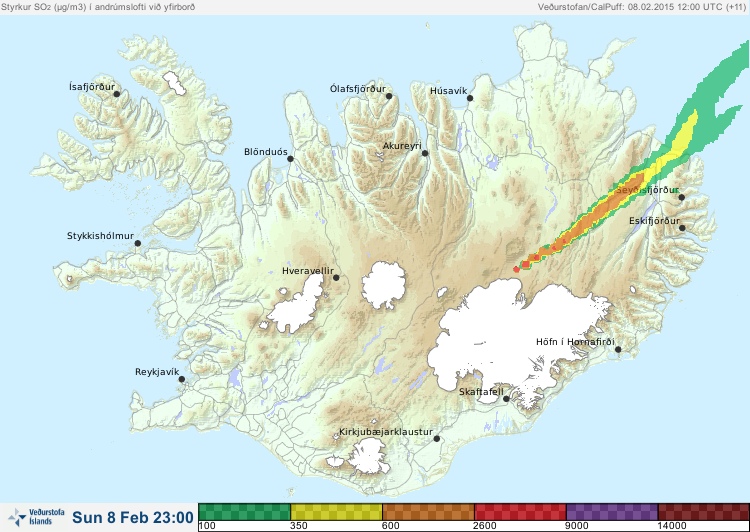The height and width of the screenshot is (532, 750).
Task: Click the 'Akureyri' map label
Action: pos(402,146)
